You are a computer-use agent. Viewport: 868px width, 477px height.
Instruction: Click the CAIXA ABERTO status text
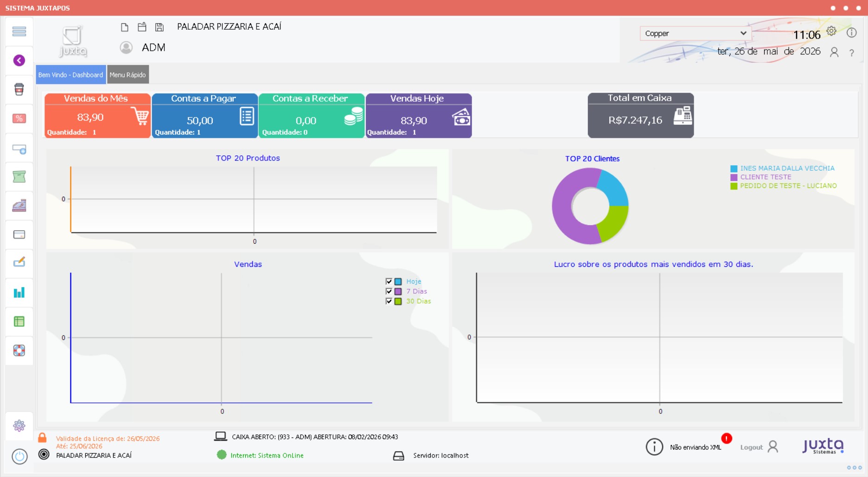315,437
